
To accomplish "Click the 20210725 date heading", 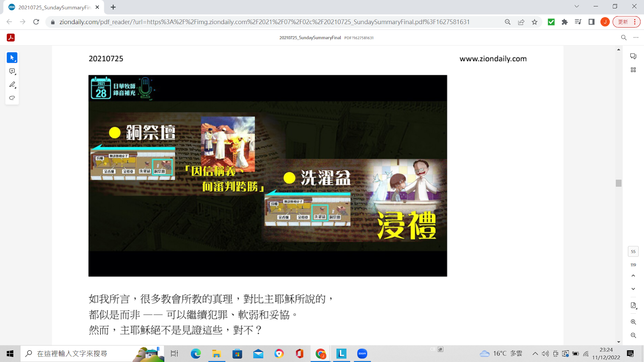I will click(106, 59).
